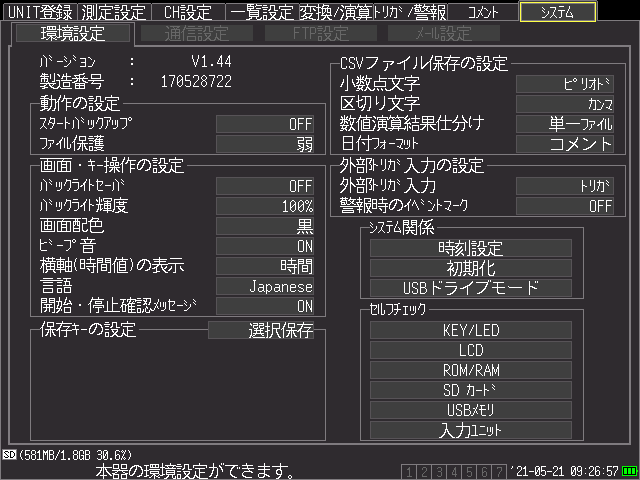Open the 保存キーの設定 選択保存 selector
640x480 pixels.
coord(261,330)
